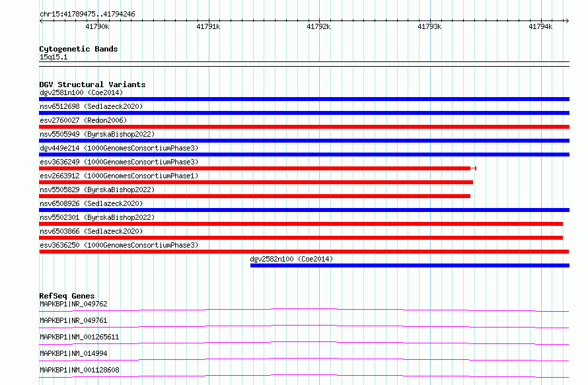Click the Cytogenetic Bands track title

point(79,49)
